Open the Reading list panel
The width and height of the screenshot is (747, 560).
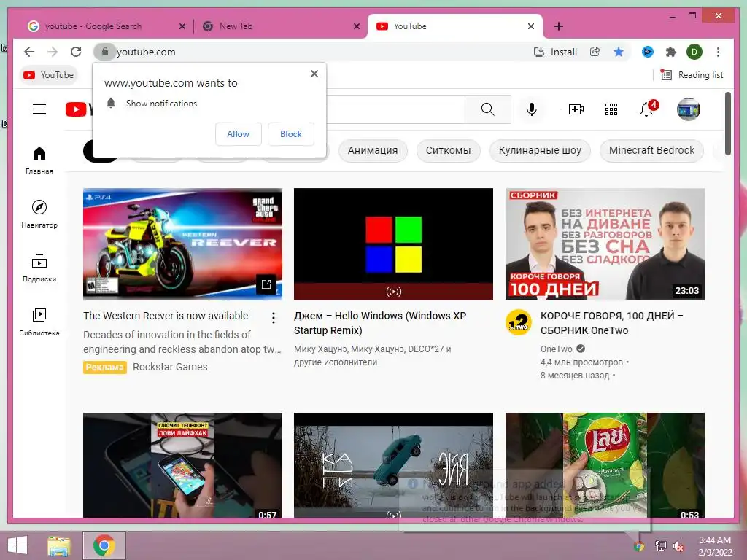pos(692,75)
